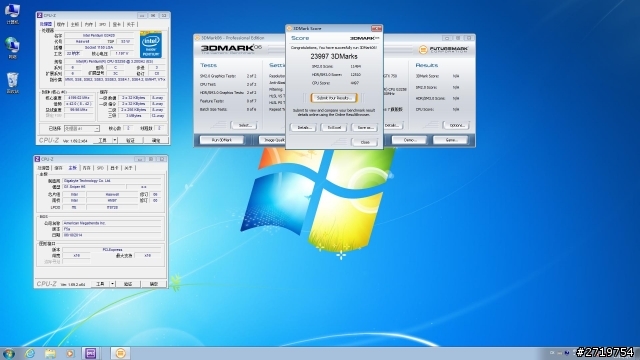This screenshot has height=360, width=640.
Task: Click 'Feature Tests' row in 3DMark06 Tests
Action: [x=228, y=101]
